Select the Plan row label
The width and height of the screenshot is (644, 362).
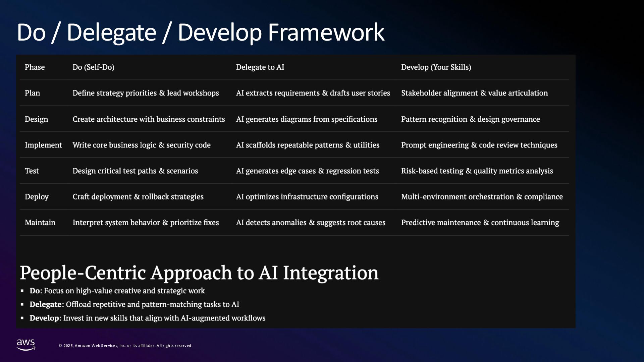click(x=32, y=93)
